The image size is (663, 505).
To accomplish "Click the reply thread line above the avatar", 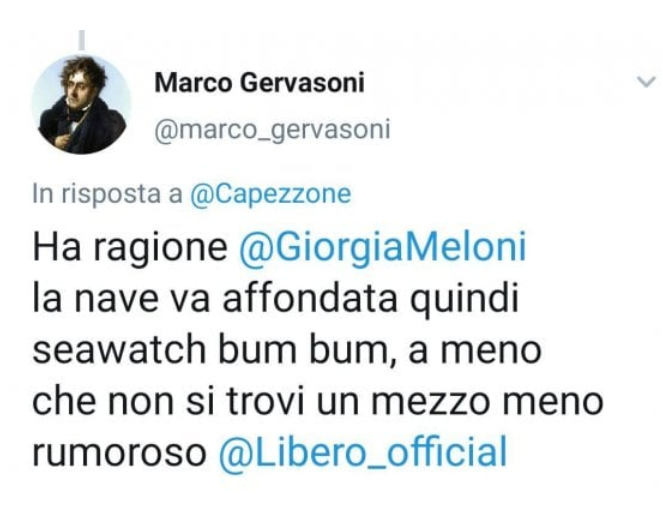I will [x=82, y=40].
